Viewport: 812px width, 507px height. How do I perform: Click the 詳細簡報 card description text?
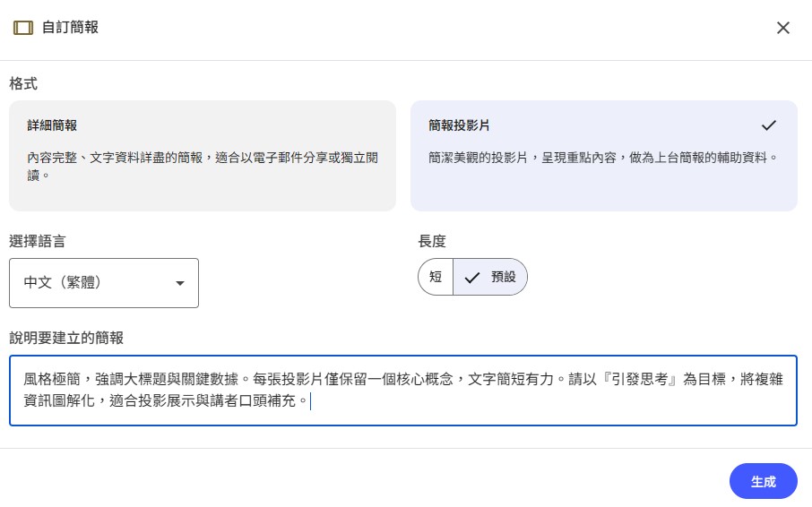202,166
